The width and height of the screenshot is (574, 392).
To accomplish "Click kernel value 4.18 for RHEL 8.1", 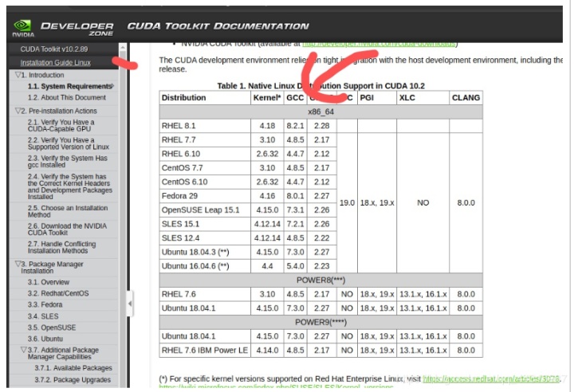I will 267,126.
